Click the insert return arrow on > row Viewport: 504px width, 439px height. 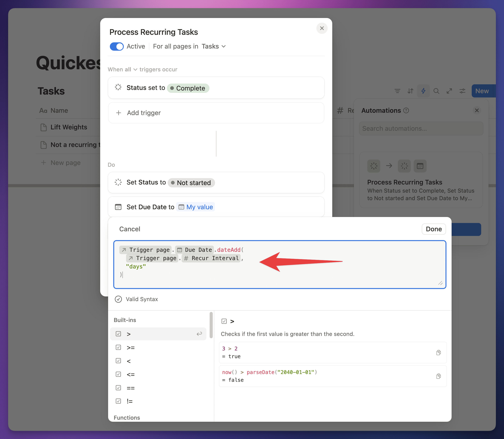tap(199, 334)
